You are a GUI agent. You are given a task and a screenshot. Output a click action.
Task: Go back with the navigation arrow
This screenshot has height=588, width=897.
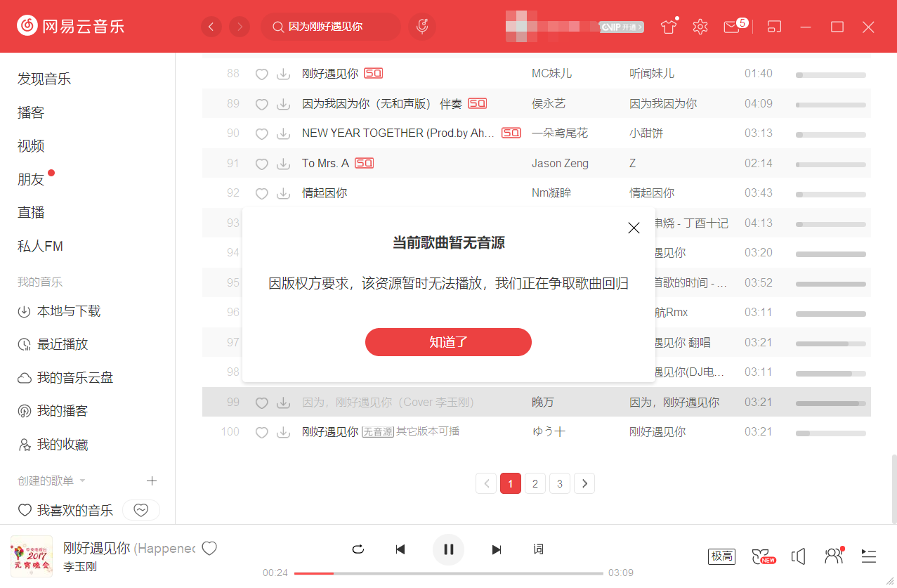click(211, 27)
